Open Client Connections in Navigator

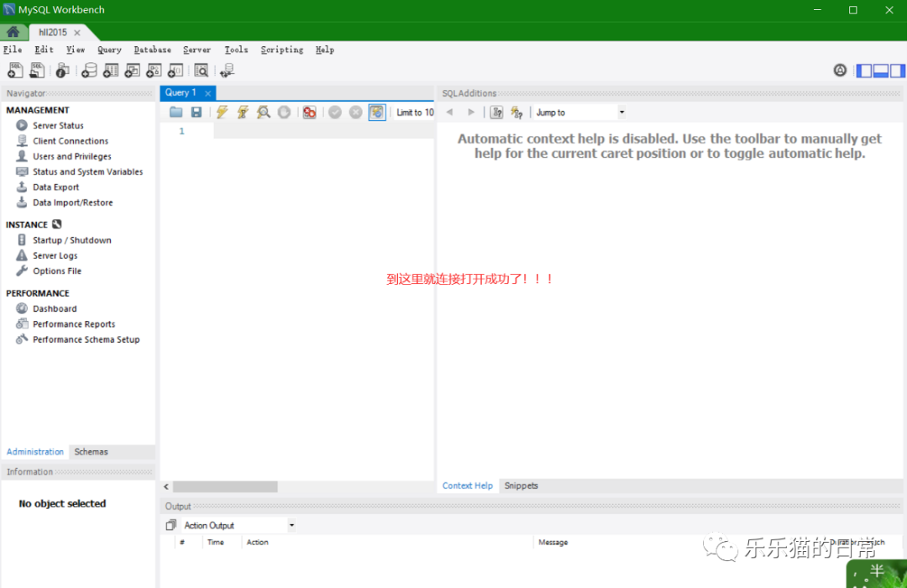point(71,141)
